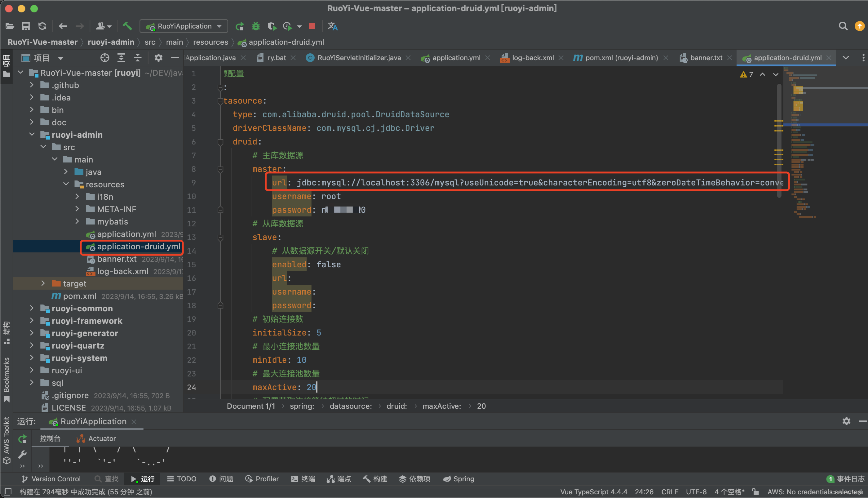Screen dimensions: 868x498
Task: Show hidden editor tabs dropdown chevron
Action: pos(845,58)
